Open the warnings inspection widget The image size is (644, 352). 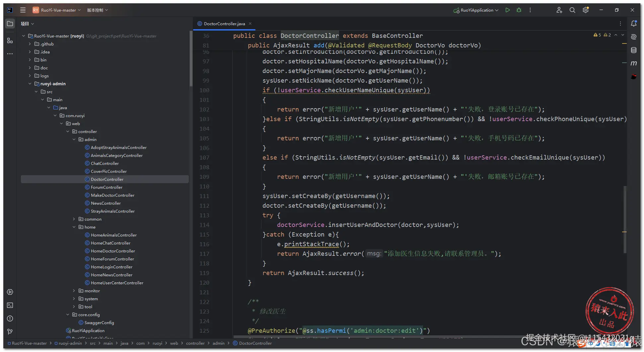pos(602,35)
